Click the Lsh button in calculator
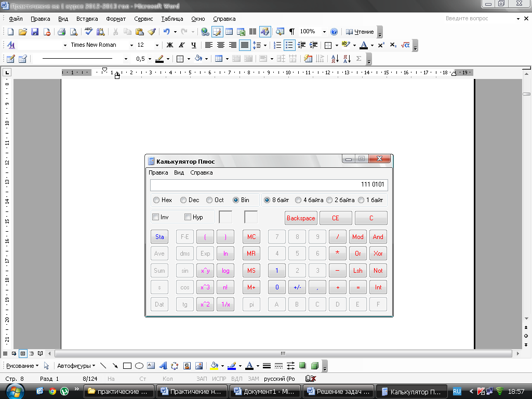 (357, 270)
